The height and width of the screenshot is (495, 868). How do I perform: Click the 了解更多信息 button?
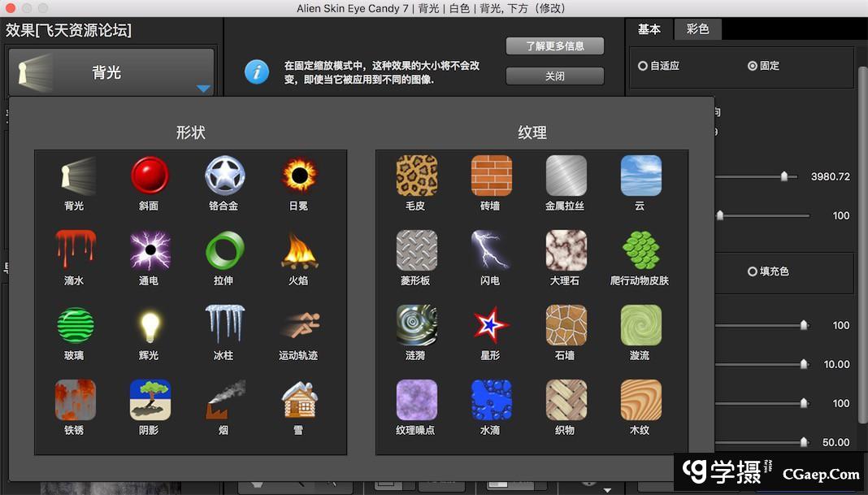point(554,46)
